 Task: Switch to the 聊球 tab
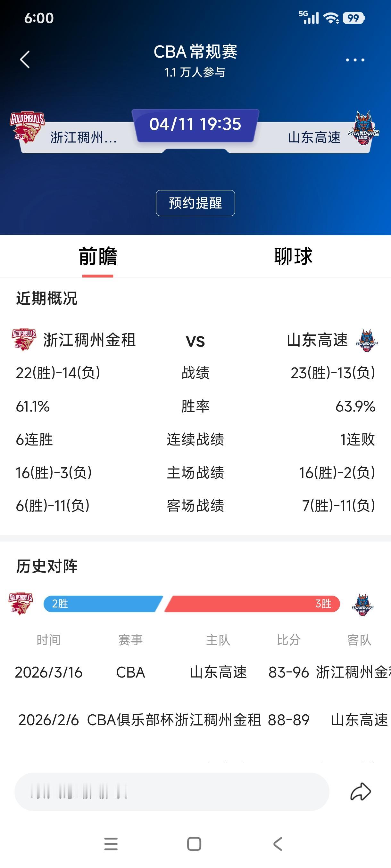(293, 256)
